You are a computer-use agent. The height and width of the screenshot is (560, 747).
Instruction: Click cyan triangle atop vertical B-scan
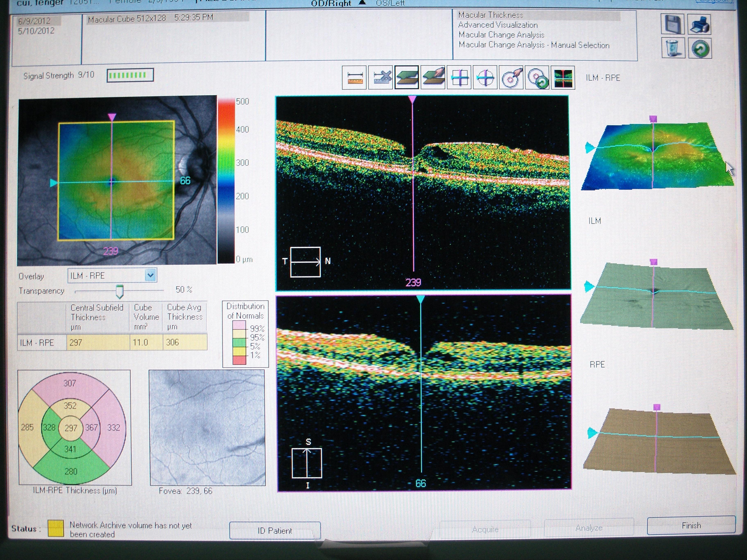420,299
